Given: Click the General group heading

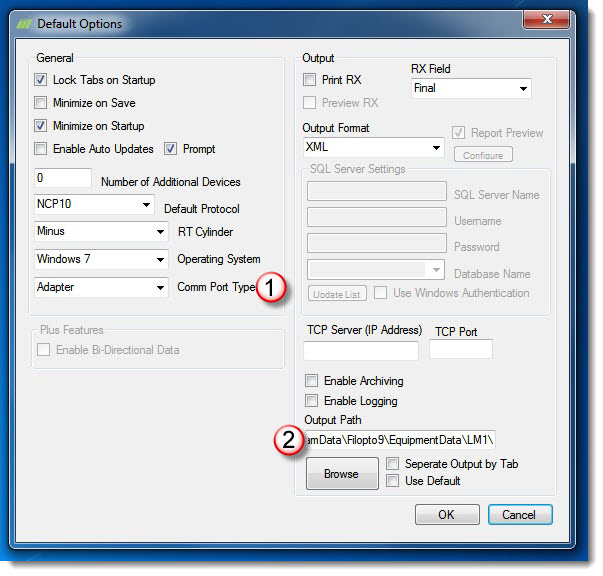Looking at the screenshot, I should tap(55, 58).
